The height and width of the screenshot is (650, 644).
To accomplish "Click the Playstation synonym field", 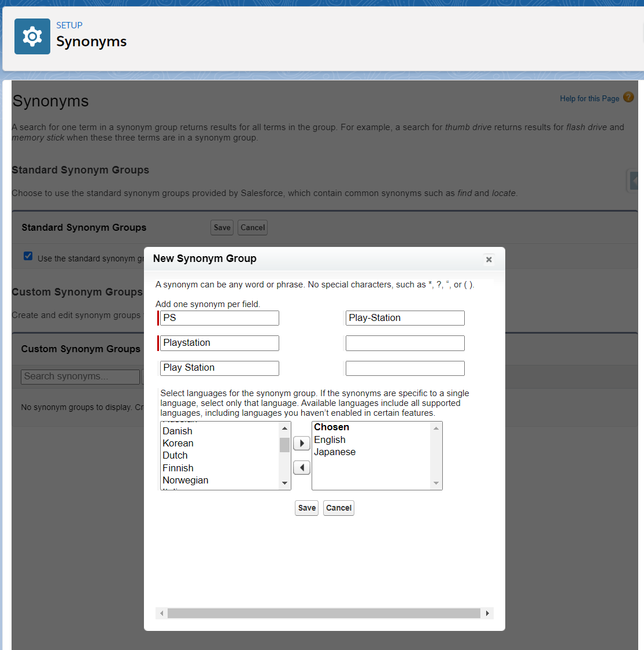I will click(220, 344).
